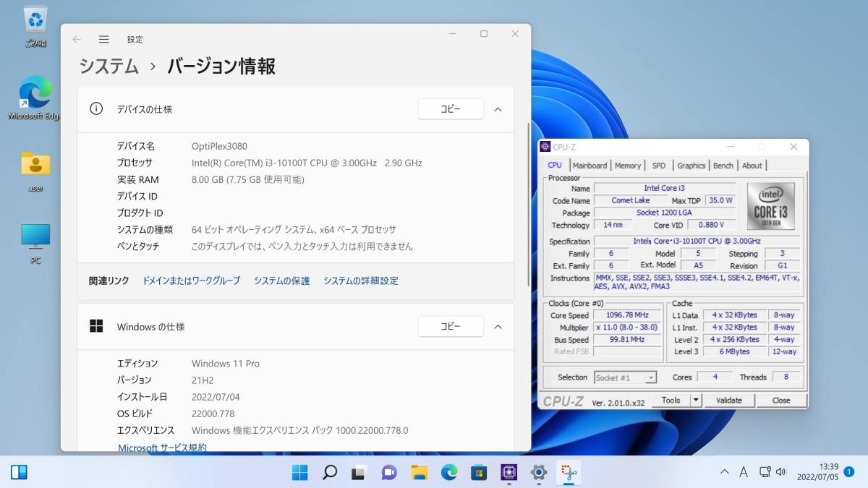Click the Threads count value 8
Viewport: 868px width, 488px height.
click(x=785, y=377)
